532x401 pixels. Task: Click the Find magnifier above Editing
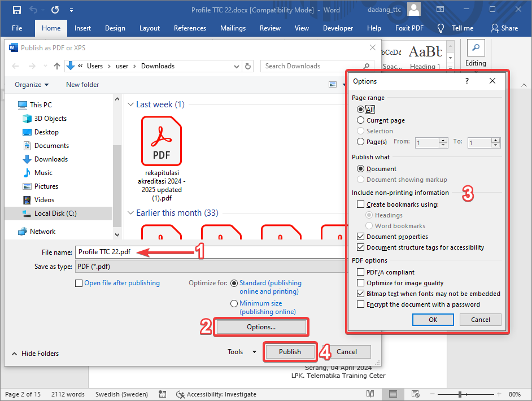click(x=476, y=47)
